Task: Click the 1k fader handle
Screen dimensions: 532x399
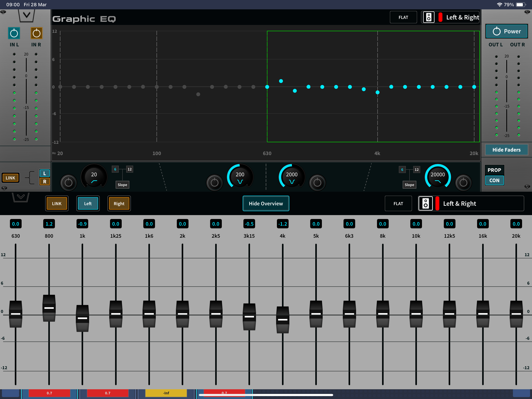Action: [82, 318]
